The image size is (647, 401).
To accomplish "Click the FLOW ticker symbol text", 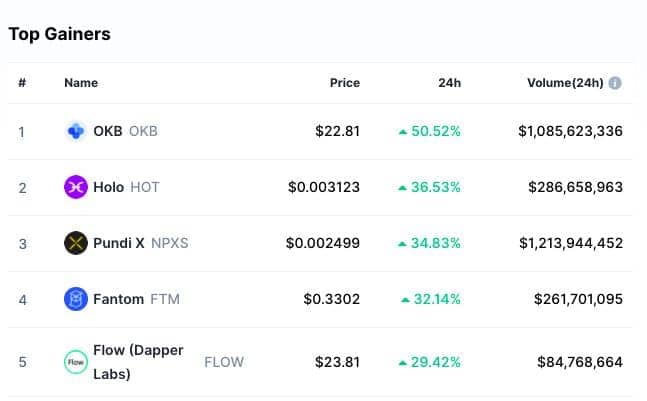I will tap(224, 362).
